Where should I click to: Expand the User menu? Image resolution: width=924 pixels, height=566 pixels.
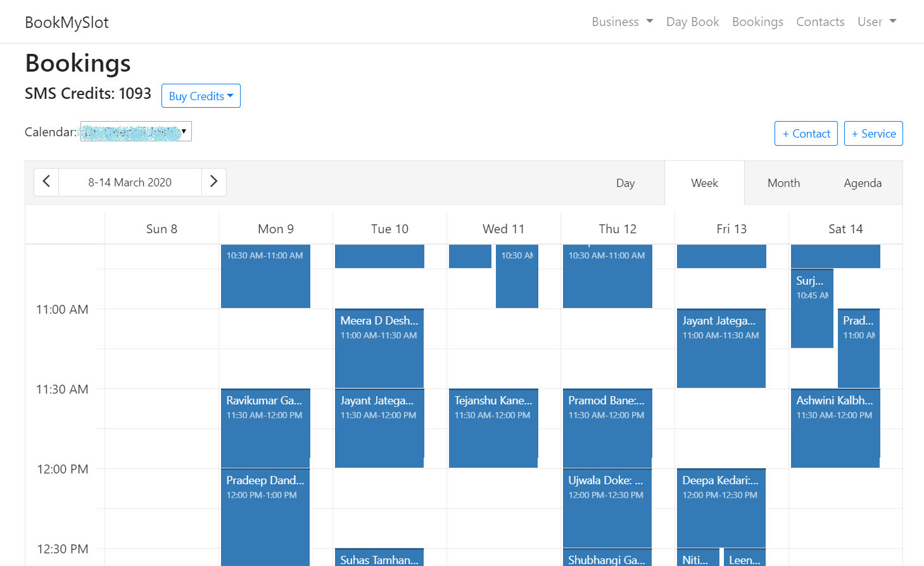pos(877,22)
